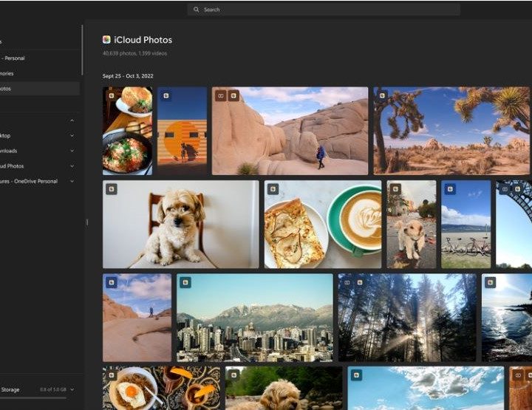The height and width of the screenshot is (410, 532).
Task: Open iCloud Photos folder in folders list
Action: click(12, 165)
